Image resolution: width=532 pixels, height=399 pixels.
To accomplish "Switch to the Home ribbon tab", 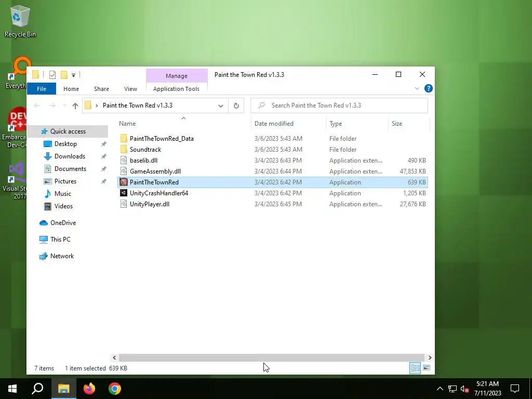I will tap(71, 89).
